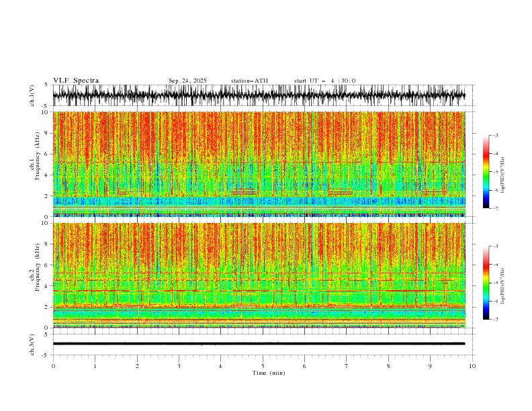Click the time axis tick label "6"

click(304, 366)
